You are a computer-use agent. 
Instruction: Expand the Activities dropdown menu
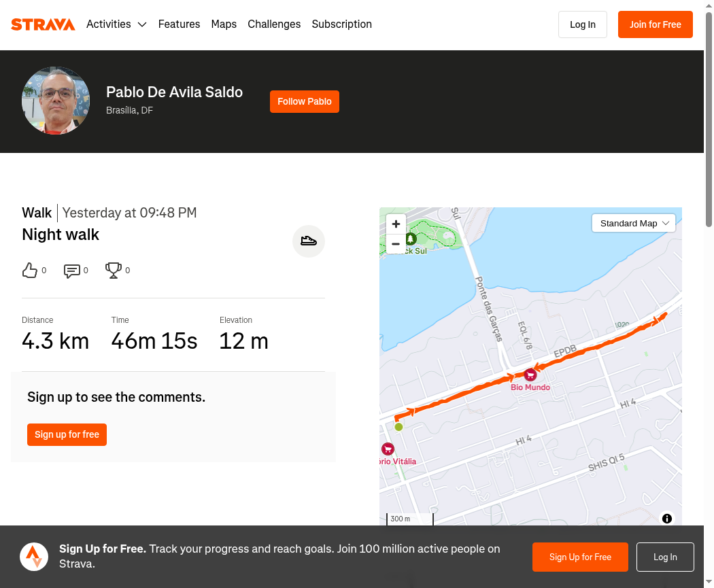(116, 24)
